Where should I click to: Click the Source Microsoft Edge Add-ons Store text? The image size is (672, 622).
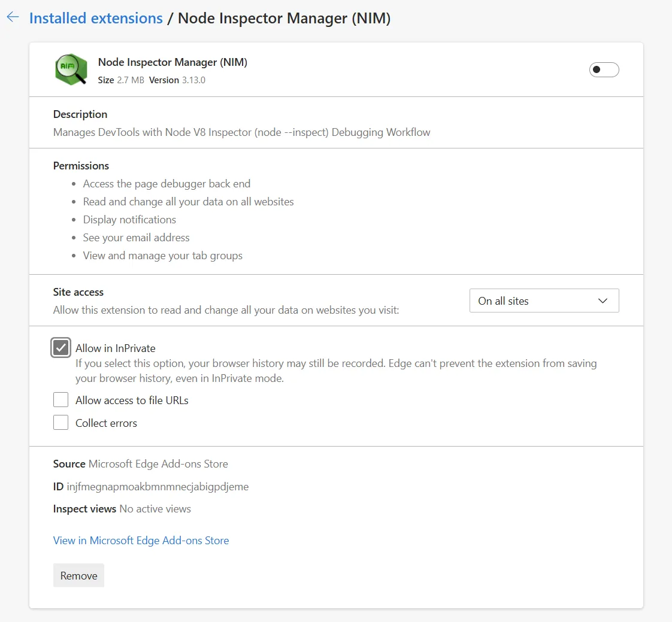[141, 464]
